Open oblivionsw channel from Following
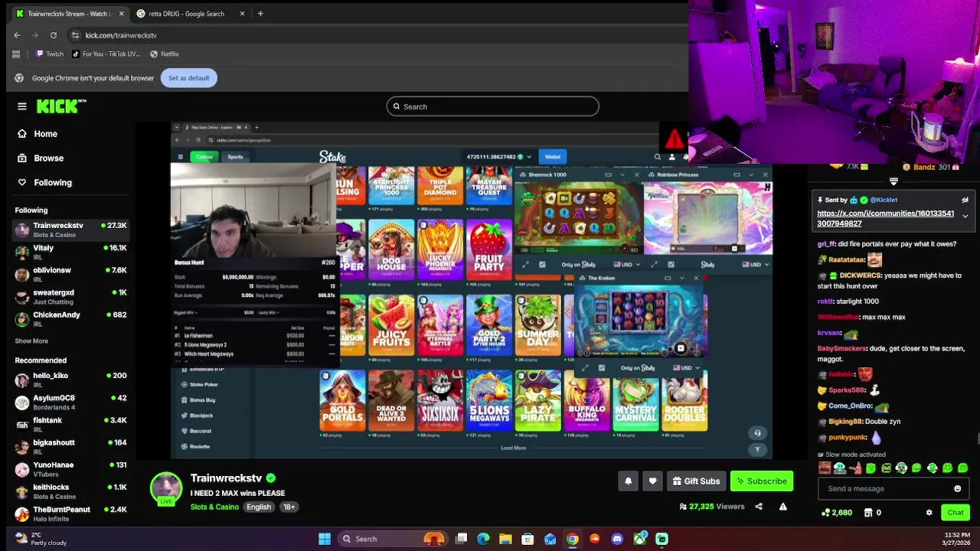980x551 pixels. tap(70, 274)
